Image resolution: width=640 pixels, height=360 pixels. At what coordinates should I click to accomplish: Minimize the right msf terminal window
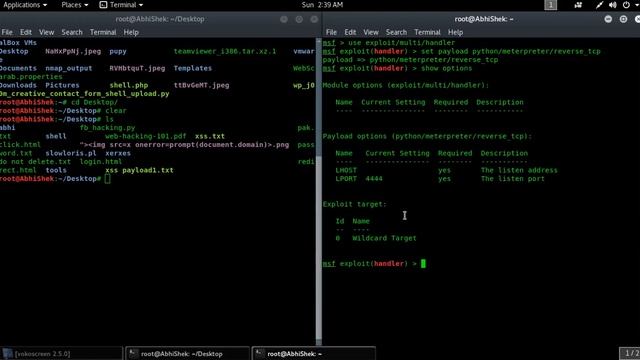click(x=608, y=19)
